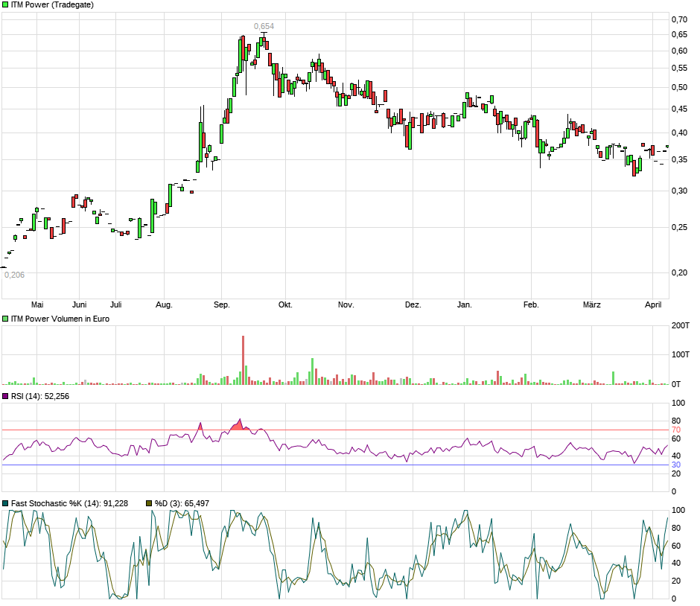This screenshot has height=606, width=700.
Task: Select the tall red September volume spike
Action: point(244,357)
